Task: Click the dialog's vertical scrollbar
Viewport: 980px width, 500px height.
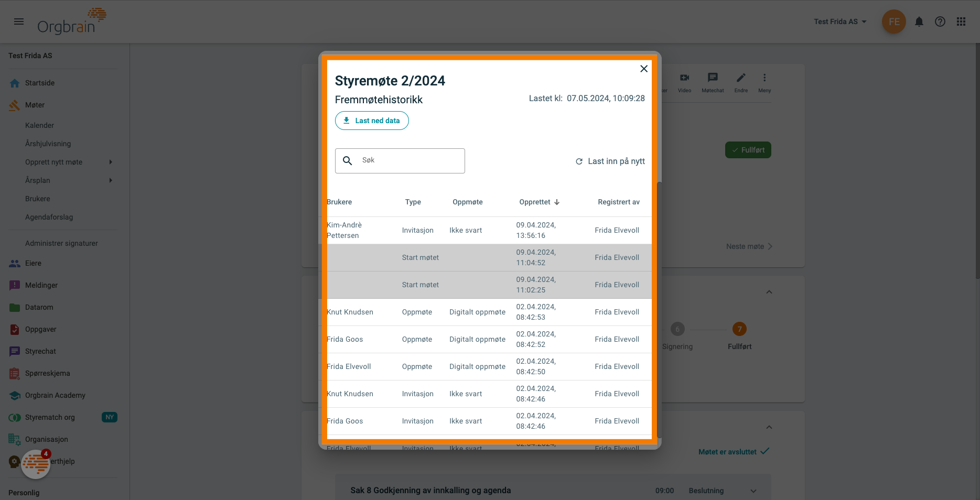Action: pyautogui.click(x=659, y=309)
